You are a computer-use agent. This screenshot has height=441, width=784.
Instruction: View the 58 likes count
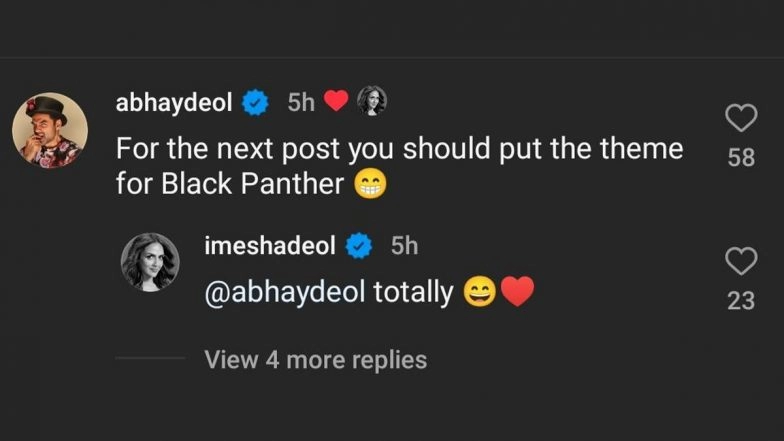[x=741, y=157]
